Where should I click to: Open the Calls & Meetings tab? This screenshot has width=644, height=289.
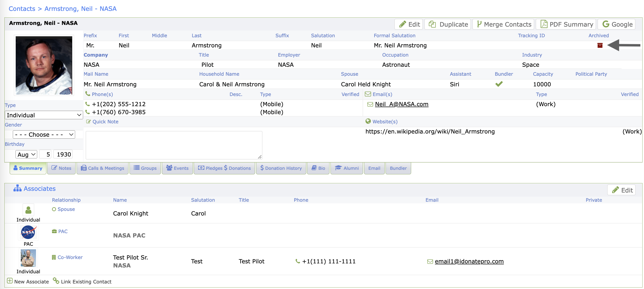[x=102, y=168]
